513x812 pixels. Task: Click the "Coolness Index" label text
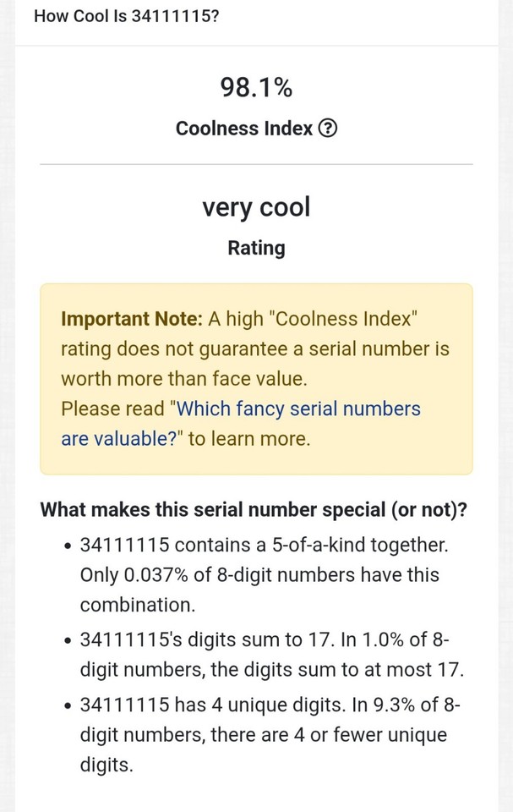(x=244, y=128)
